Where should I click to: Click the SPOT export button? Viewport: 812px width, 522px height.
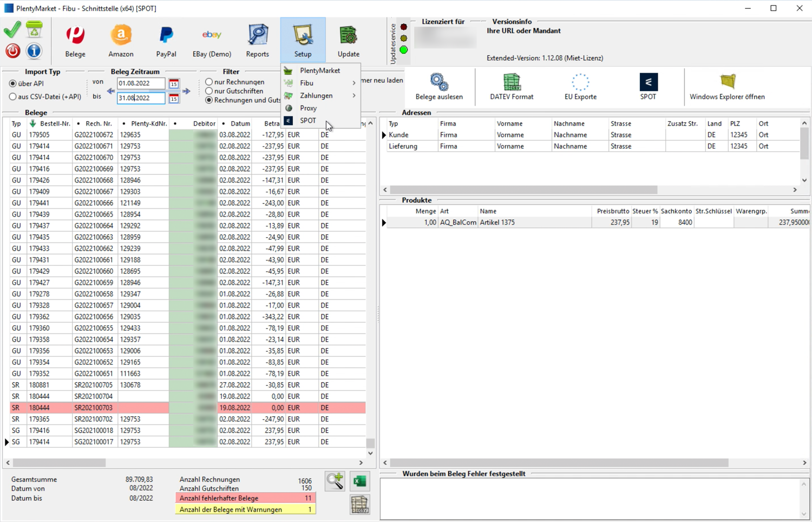click(648, 86)
